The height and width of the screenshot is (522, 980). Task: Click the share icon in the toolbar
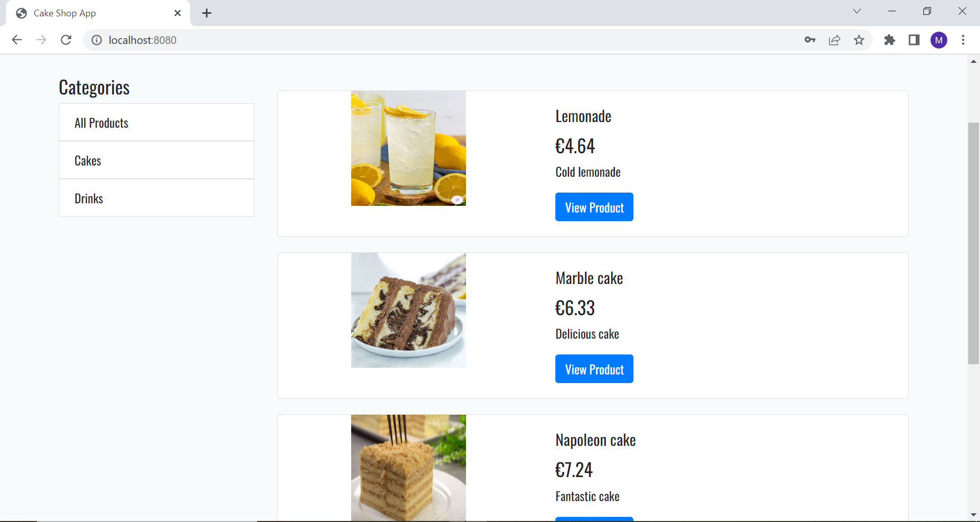834,40
